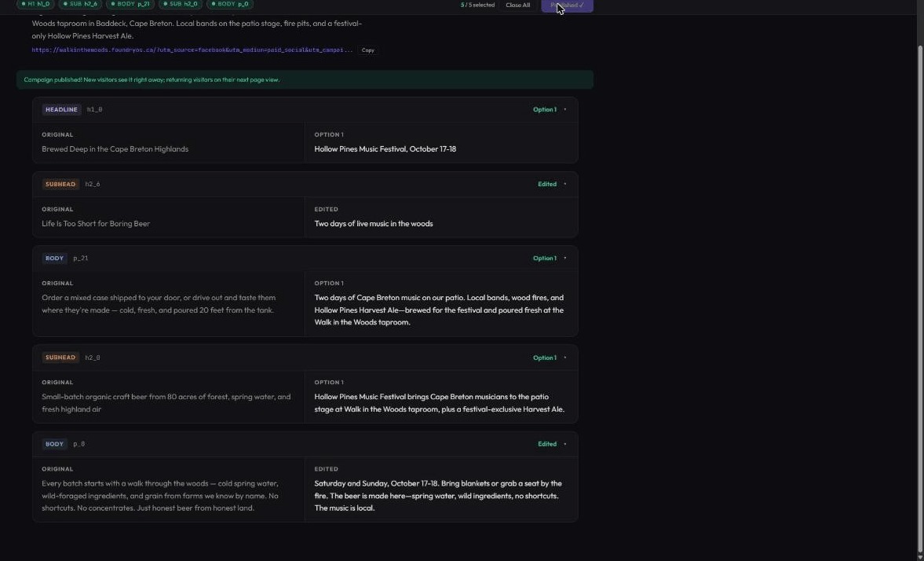The width and height of the screenshot is (924, 561).
Task: Select the BODY p_0 chip
Action: 230,4
